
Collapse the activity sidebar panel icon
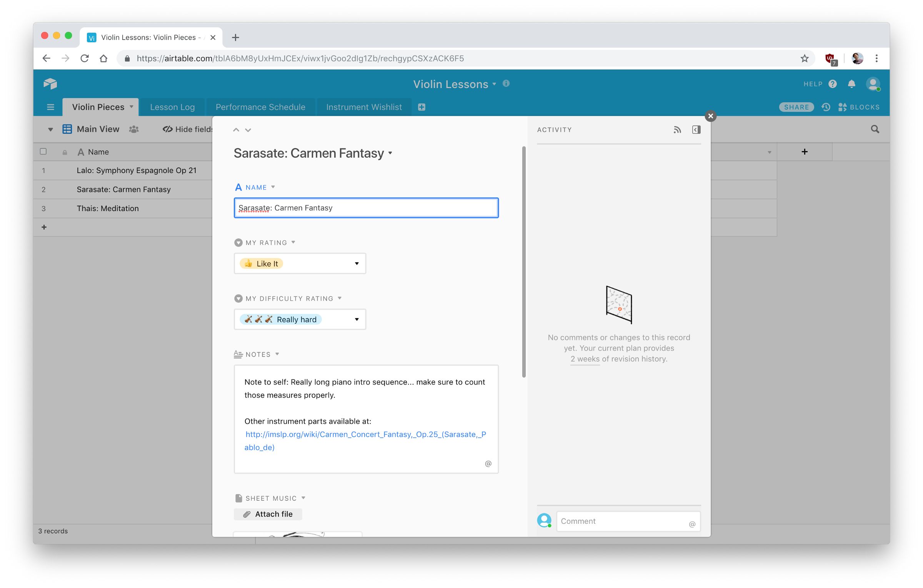pos(696,130)
